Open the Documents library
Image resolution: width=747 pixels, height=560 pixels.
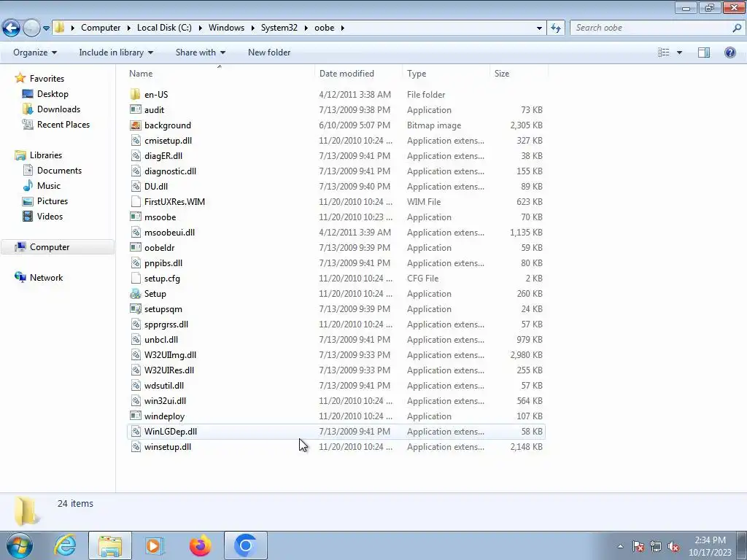tap(59, 171)
